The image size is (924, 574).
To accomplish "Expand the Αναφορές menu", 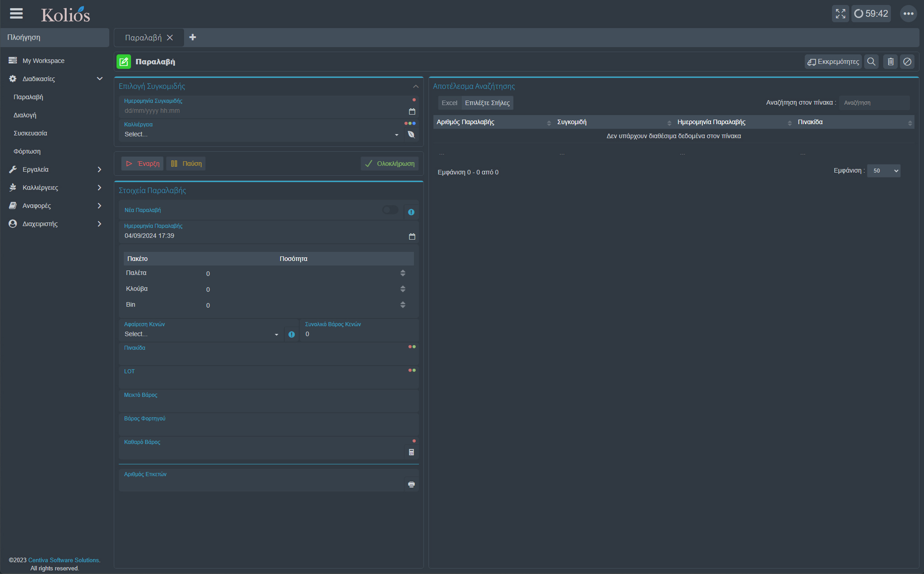I will click(54, 206).
